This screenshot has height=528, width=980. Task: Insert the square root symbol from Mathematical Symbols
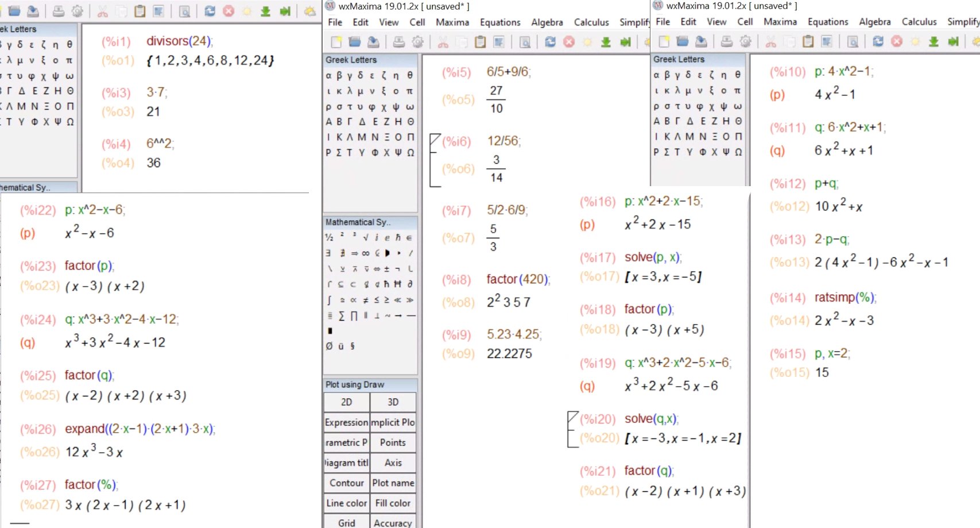point(366,237)
